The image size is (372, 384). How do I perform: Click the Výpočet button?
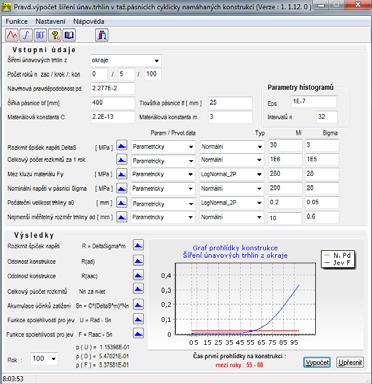317,362
